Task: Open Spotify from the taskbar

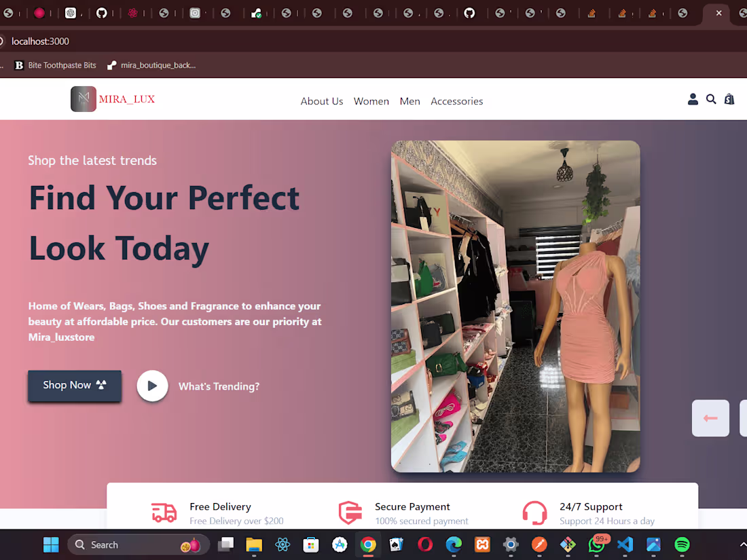Action: click(681, 545)
